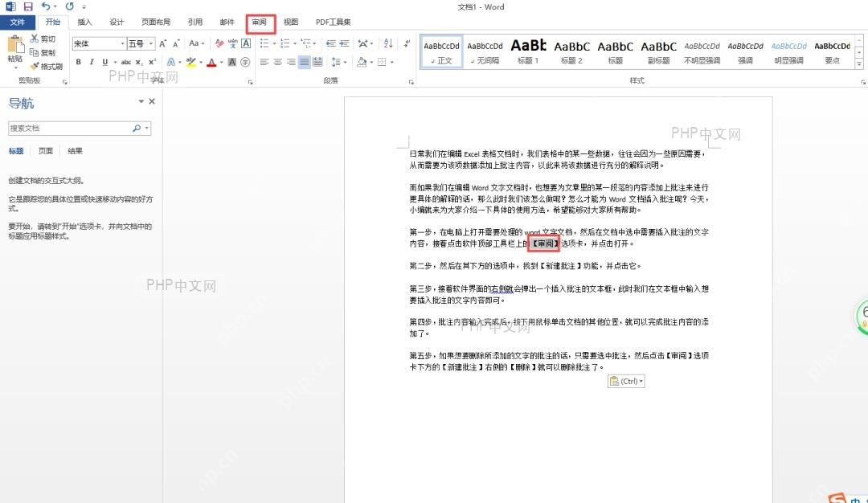Toggle superscript formatting

(152, 62)
